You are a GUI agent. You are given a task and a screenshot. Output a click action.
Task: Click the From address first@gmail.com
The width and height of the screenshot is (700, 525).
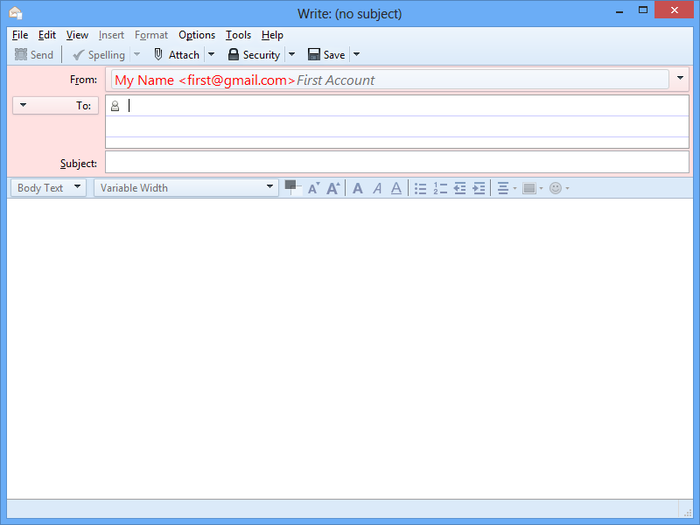237,80
